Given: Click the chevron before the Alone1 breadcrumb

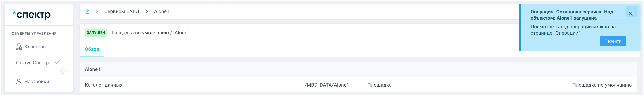Looking at the screenshot, I should 147,11.
